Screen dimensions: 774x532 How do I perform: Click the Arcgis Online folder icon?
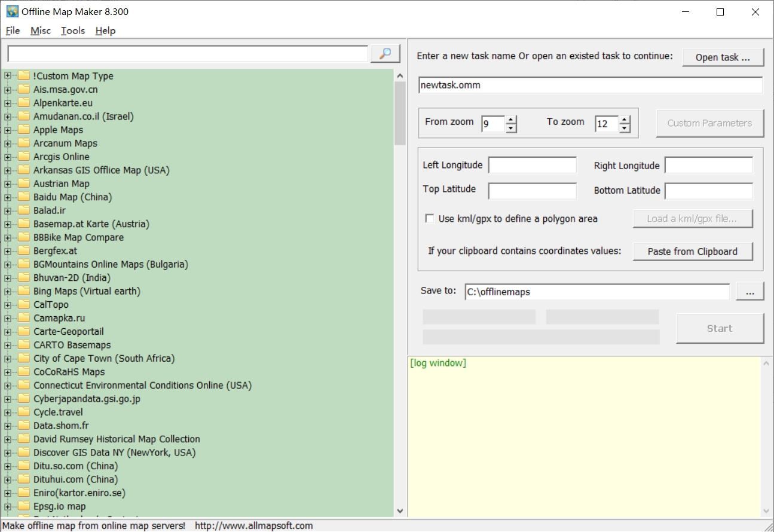coord(24,157)
